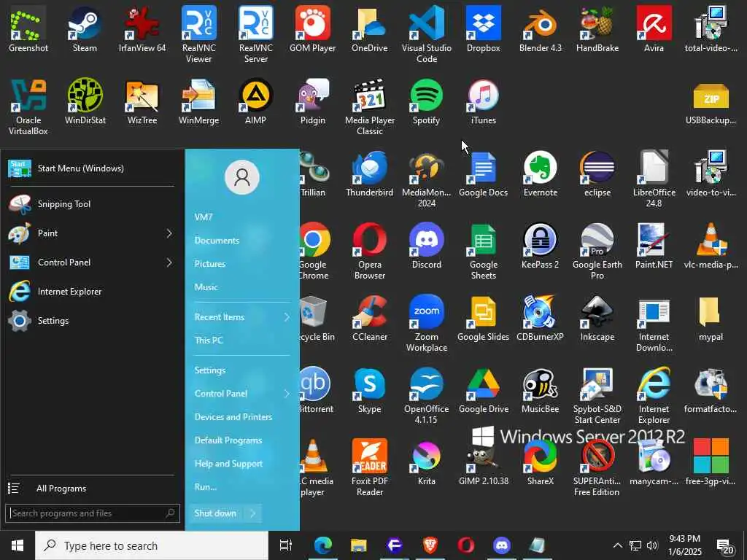Open Default Programs link
The height and width of the screenshot is (560, 747).
[228, 440]
